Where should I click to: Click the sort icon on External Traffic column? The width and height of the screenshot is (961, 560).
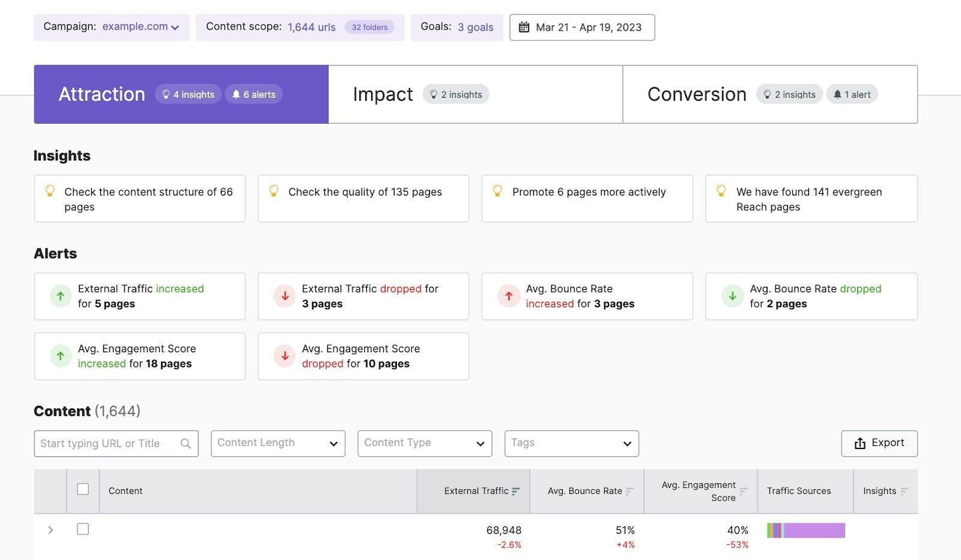pyautogui.click(x=516, y=490)
